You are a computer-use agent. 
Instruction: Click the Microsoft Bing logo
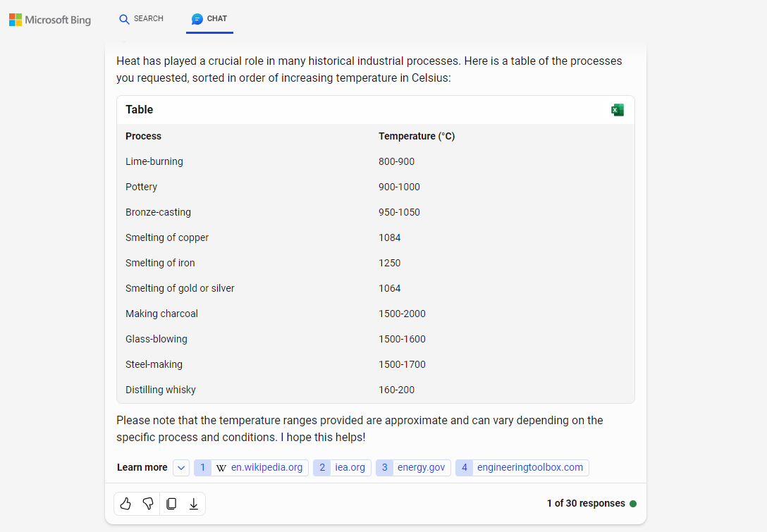50,20
